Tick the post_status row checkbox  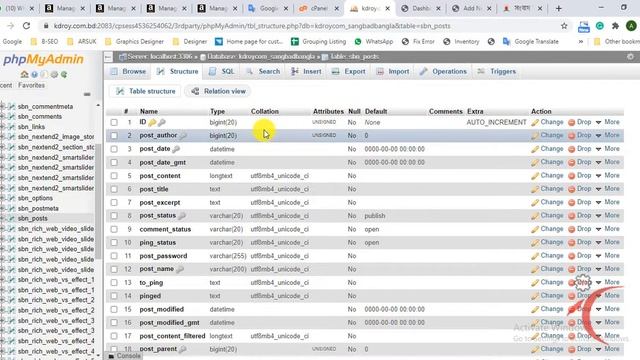[114, 216]
